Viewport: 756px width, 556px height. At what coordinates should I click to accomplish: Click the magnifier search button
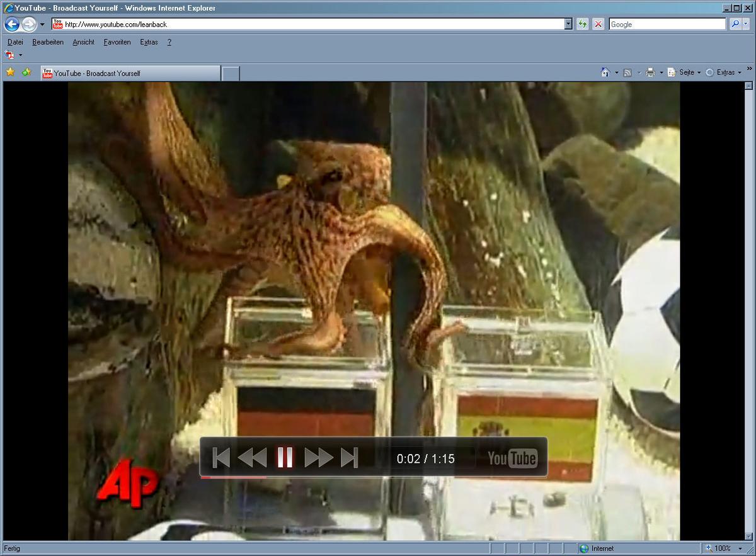pyautogui.click(x=735, y=24)
